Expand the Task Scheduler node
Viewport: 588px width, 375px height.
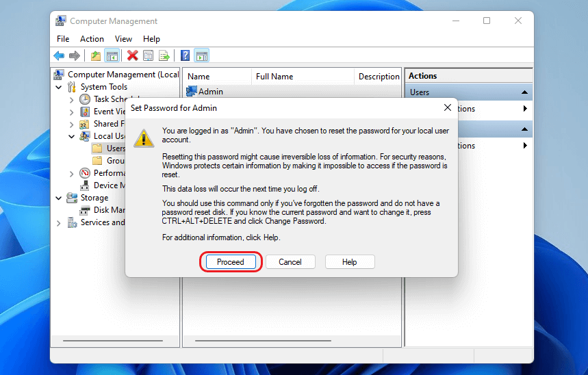[71, 99]
